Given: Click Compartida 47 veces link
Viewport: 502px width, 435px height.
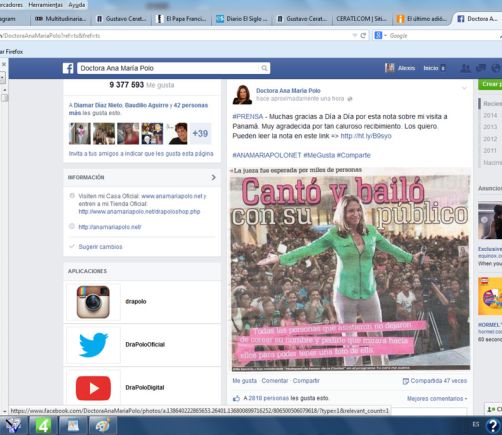Looking at the screenshot, I should tap(439, 381).
